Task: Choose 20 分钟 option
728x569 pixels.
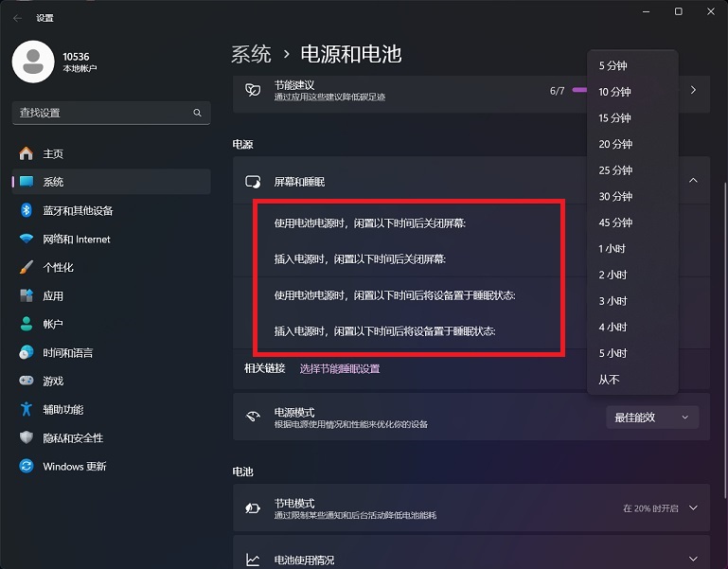Action: click(632, 144)
